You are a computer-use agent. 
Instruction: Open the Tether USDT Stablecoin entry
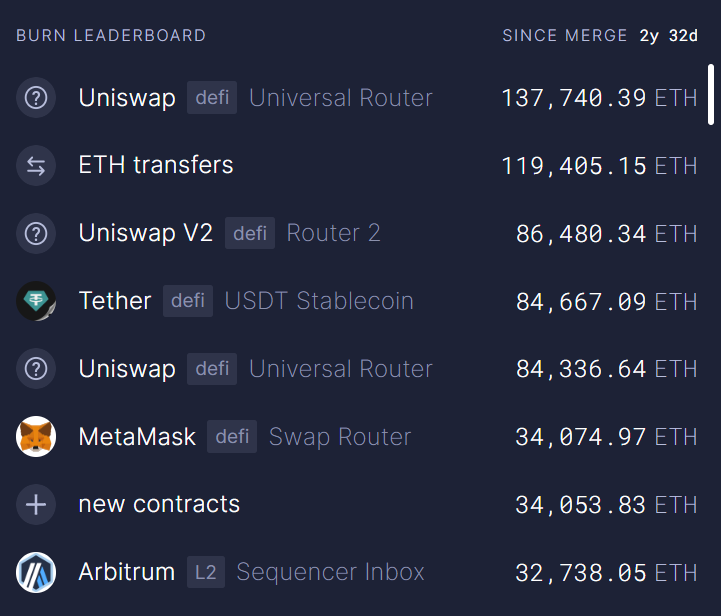click(x=319, y=301)
